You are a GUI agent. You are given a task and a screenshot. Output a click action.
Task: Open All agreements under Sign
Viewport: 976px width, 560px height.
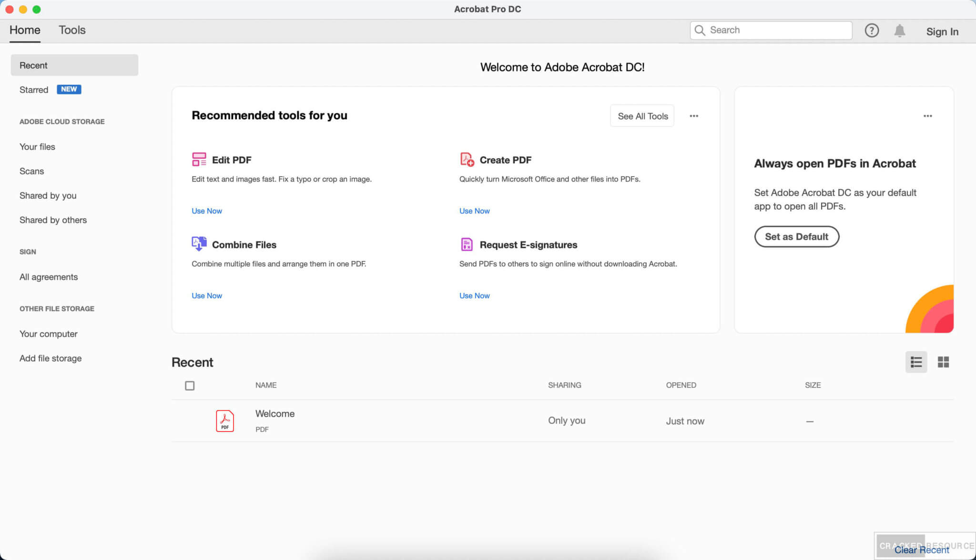[x=49, y=277]
